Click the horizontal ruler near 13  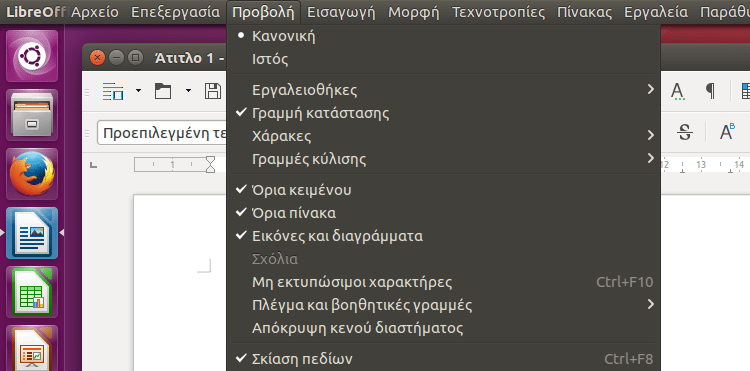701,165
